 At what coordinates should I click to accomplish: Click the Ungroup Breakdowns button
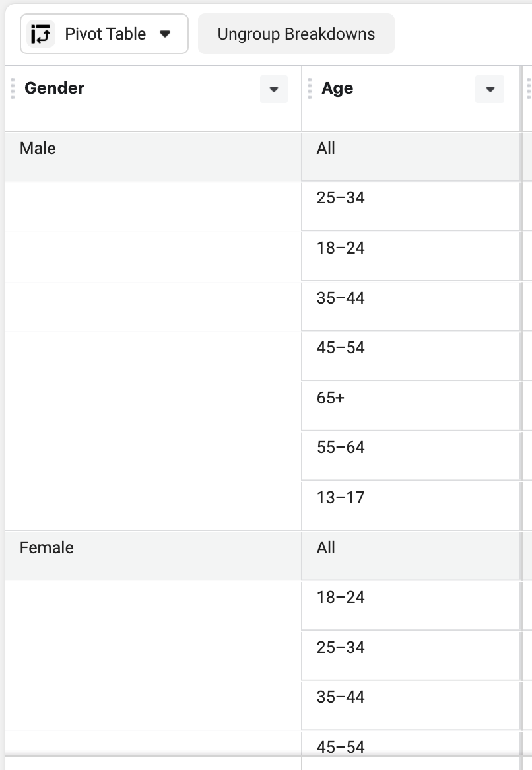tap(296, 34)
